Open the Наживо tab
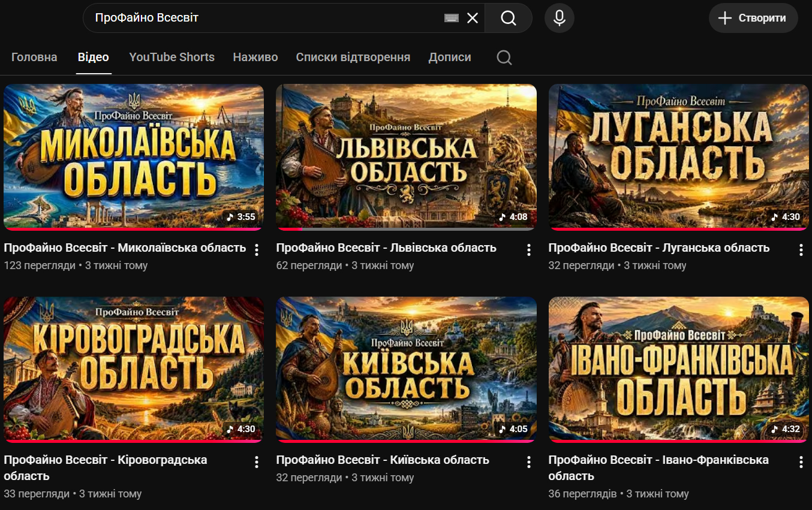This screenshot has height=510, width=812. click(x=255, y=58)
